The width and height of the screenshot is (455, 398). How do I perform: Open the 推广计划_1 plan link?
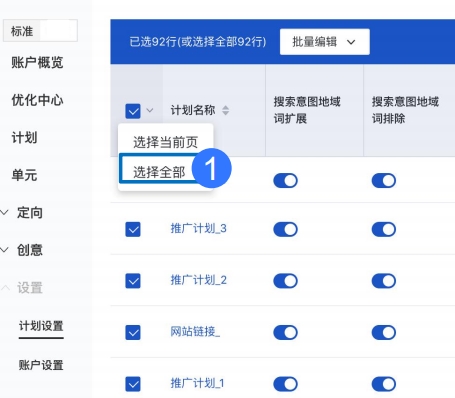tap(197, 383)
